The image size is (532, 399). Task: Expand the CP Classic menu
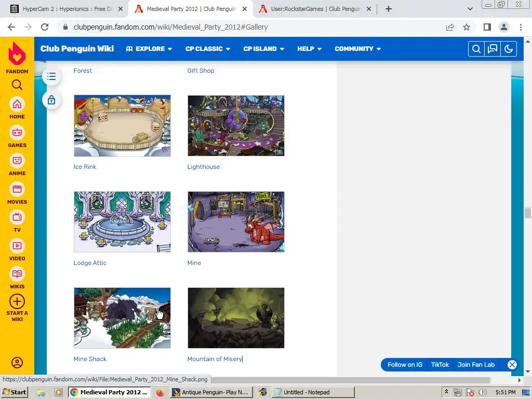point(208,49)
